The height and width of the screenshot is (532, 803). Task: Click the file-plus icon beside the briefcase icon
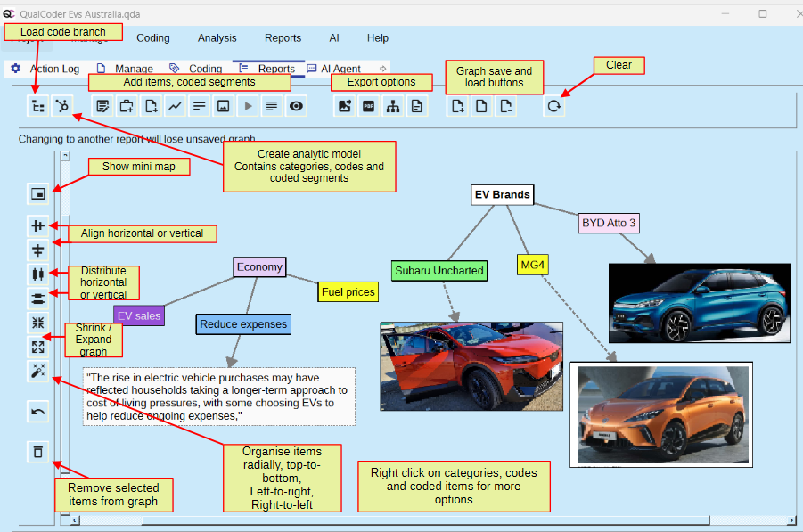[x=152, y=106]
